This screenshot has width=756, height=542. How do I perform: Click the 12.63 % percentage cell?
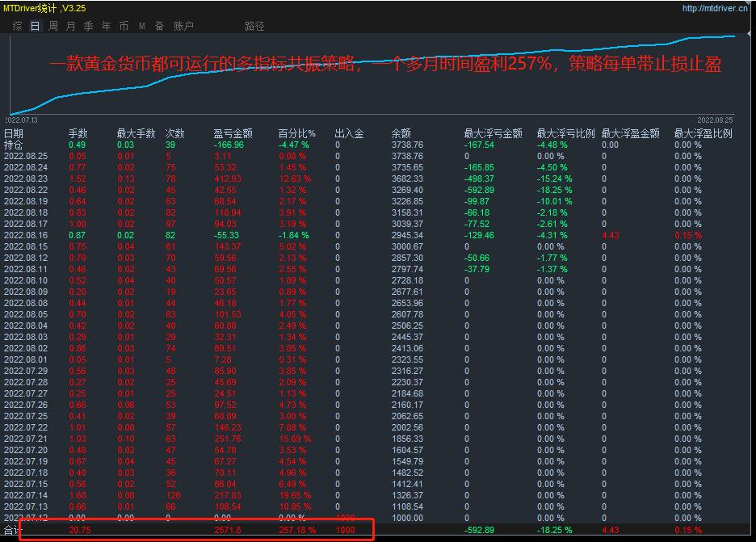coord(295,179)
